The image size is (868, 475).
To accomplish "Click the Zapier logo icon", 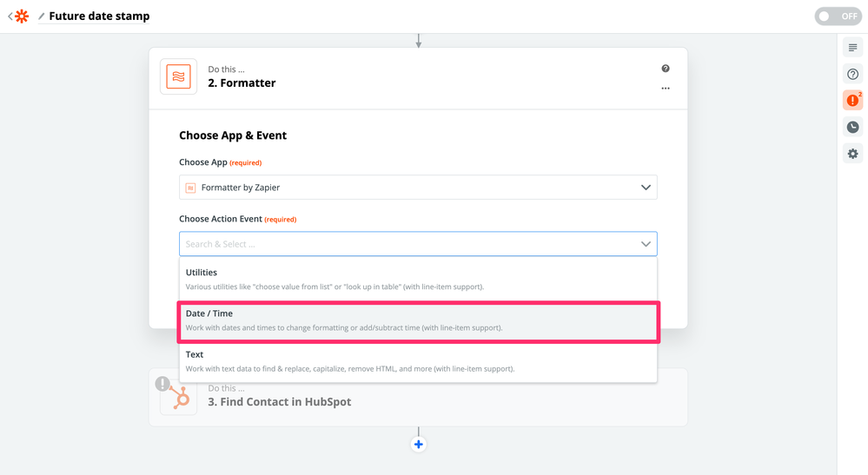I will (x=22, y=16).
